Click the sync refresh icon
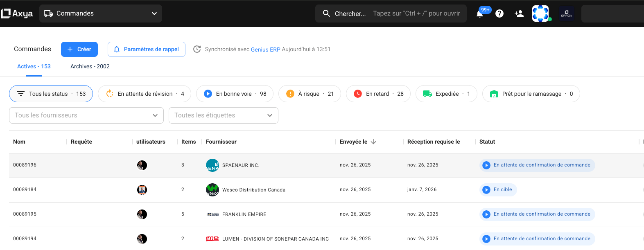Viewport: 644px width, 250px height. click(x=197, y=49)
